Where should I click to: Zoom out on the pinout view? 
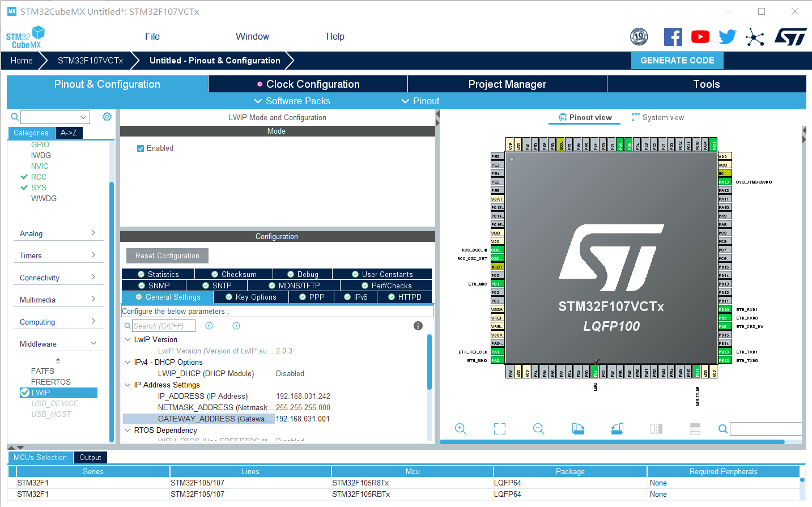[538, 429]
